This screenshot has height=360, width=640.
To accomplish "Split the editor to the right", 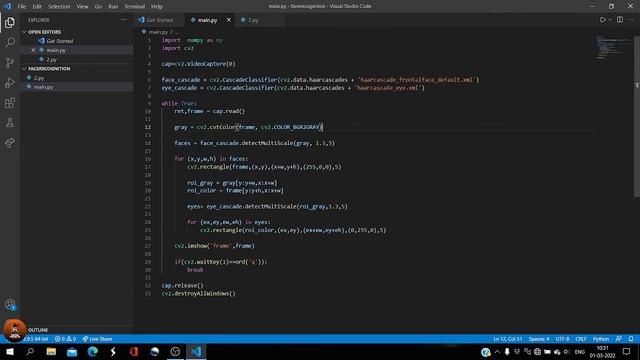I will click(x=620, y=20).
